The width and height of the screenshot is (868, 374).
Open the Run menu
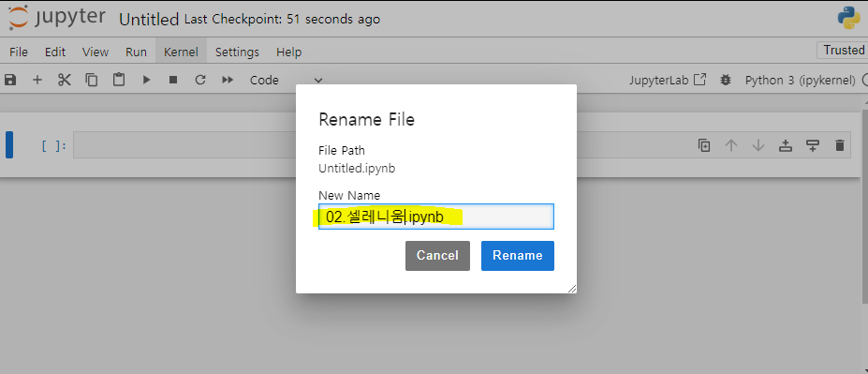pyautogui.click(x=136, y=52)
